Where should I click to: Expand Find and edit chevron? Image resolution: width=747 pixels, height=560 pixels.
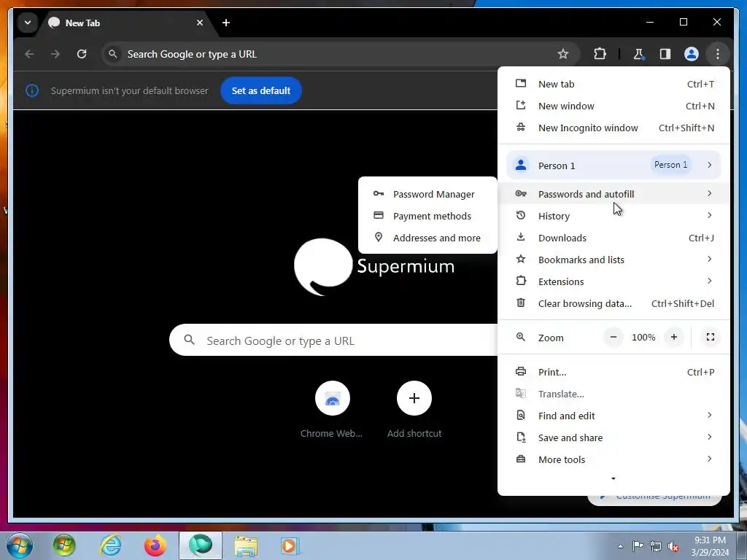click(x=709, y=415)
